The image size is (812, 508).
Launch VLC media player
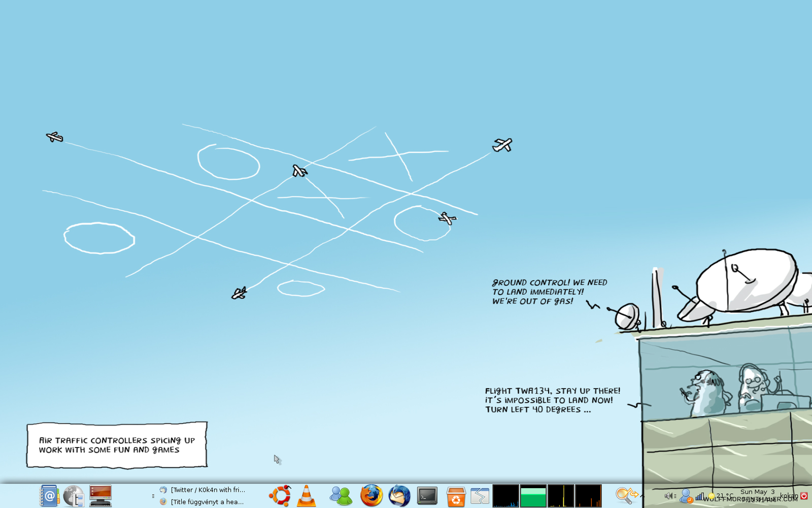pyautogui.click(x=306, y=496)
